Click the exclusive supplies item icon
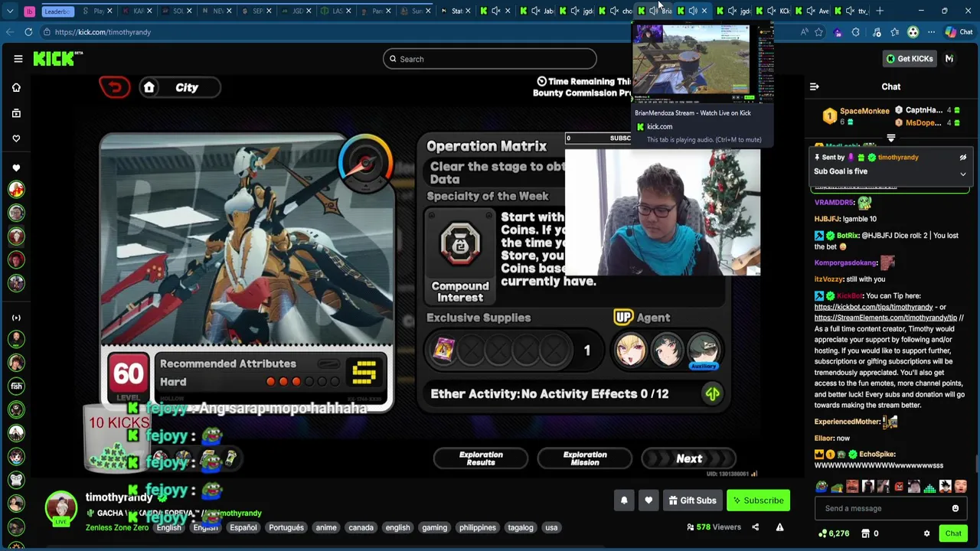The image size is (980, 551). tap(444, 350)
